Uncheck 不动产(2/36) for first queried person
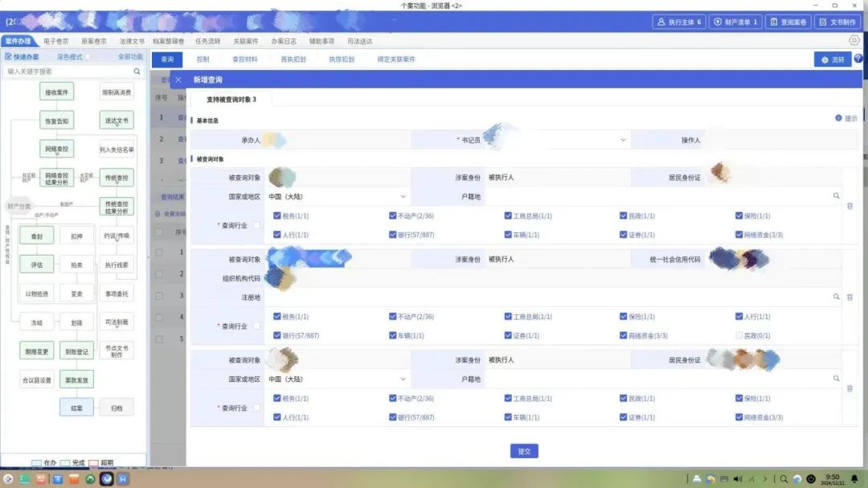Viewport: 868px width, 488px height. (x=392, y=215)
